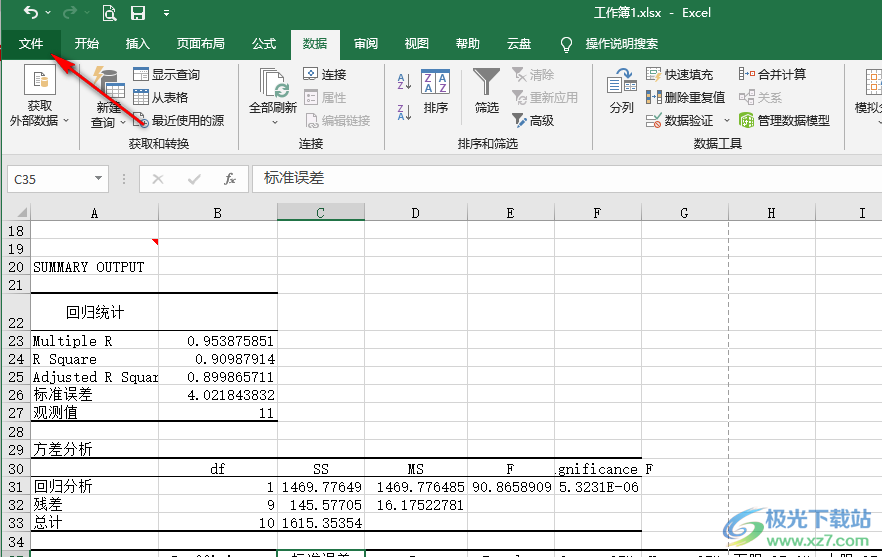Switch to the 开始 tab
This screenshot has height=557, width=882.
87,44
